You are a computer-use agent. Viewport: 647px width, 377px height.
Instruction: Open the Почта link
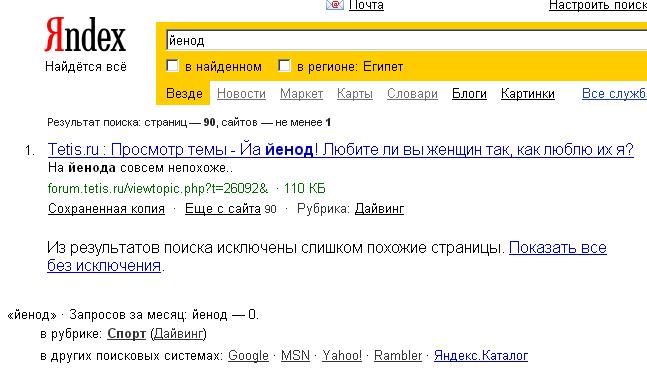coord(366,5)
